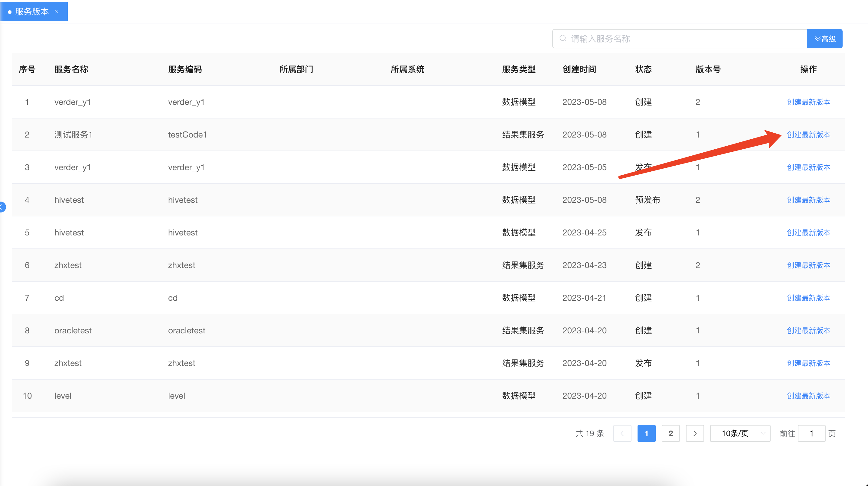Open page 2 of results

pos(671,433)
